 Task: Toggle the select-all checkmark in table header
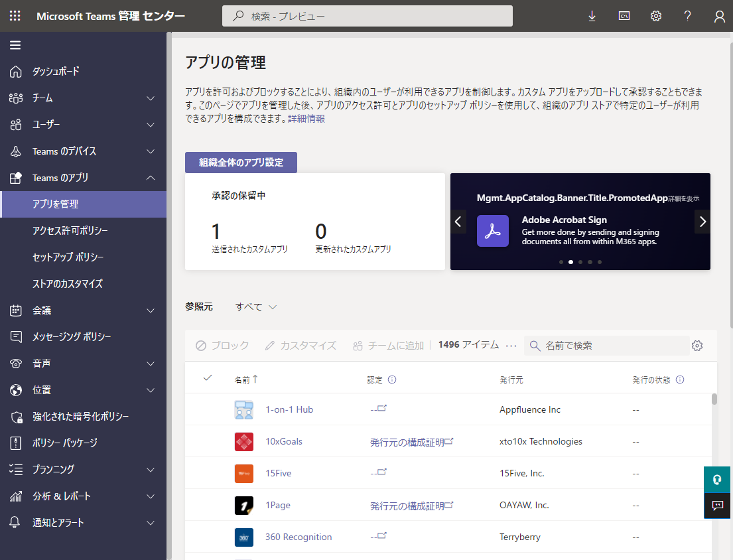[208, 378]
